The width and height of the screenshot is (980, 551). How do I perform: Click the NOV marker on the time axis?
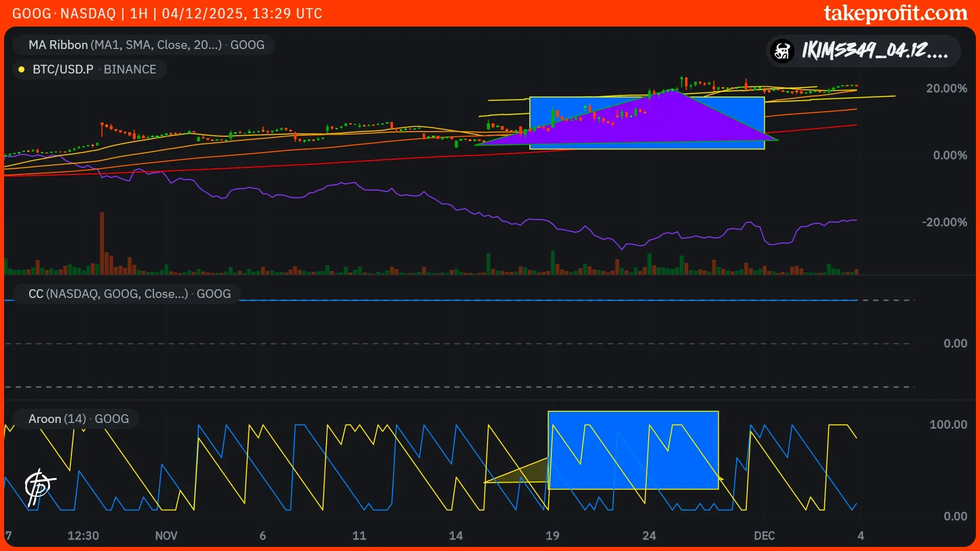166,536
